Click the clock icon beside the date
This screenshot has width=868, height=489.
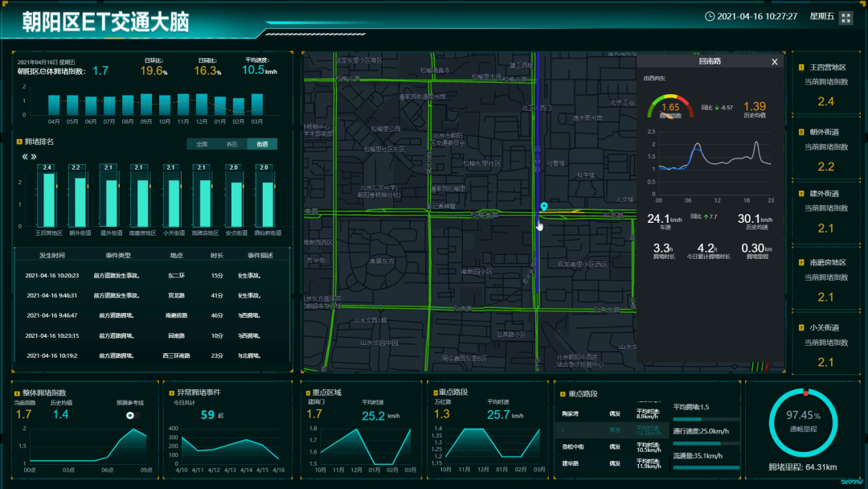710,16
